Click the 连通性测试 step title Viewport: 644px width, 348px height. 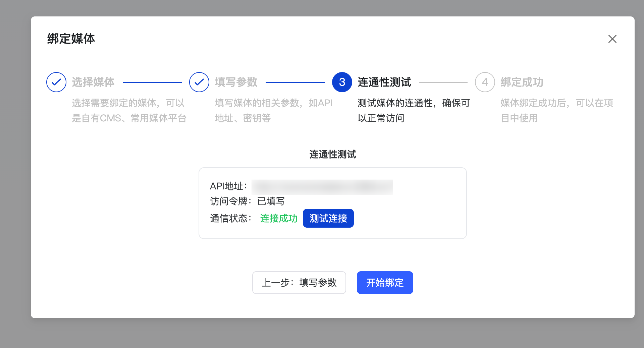(384, 82)
